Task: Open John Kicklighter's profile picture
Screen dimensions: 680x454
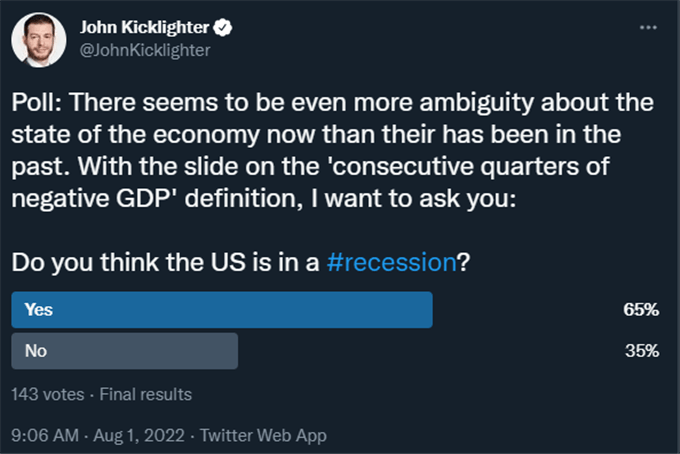Action: (x=39, y=39)
